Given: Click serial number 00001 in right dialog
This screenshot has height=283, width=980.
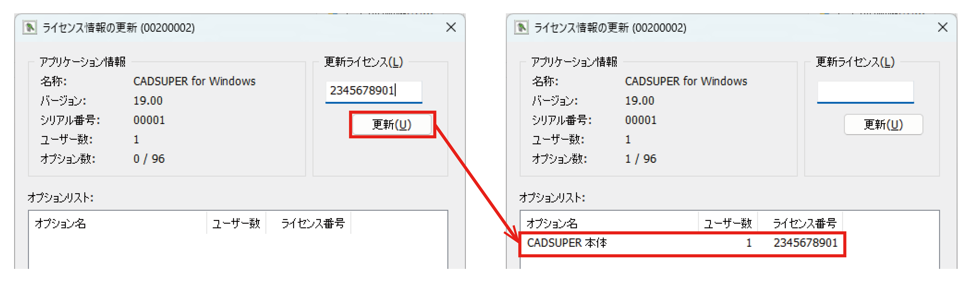Looking at the screenshot, I should pyautogui.click(x=641, y=120).
